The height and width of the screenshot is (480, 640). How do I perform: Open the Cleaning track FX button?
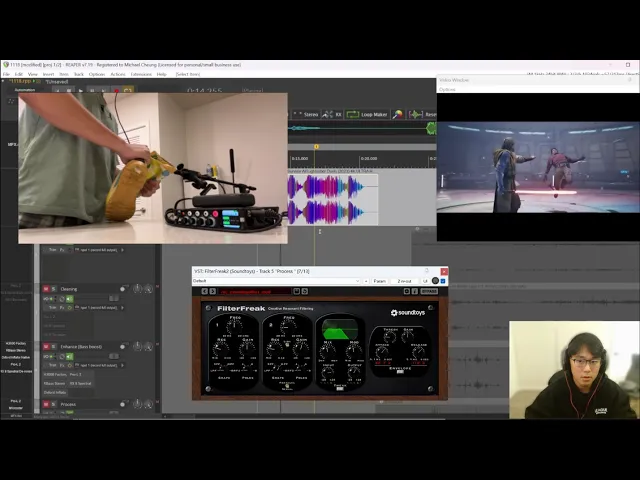(x=62, y=308)
